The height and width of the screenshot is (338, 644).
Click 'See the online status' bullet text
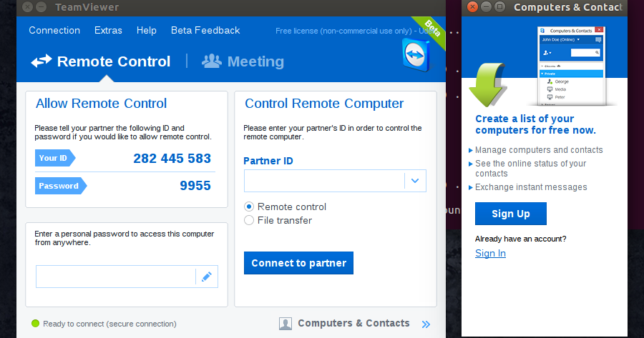[531, 169]
